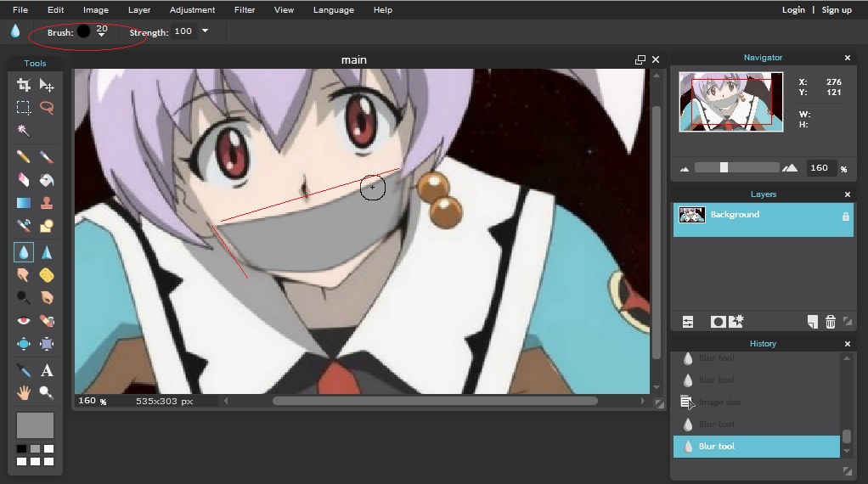Toggle maximize of the main canvas window
Image resolution: width=868 pixels, height=484 pixels.
640,59
